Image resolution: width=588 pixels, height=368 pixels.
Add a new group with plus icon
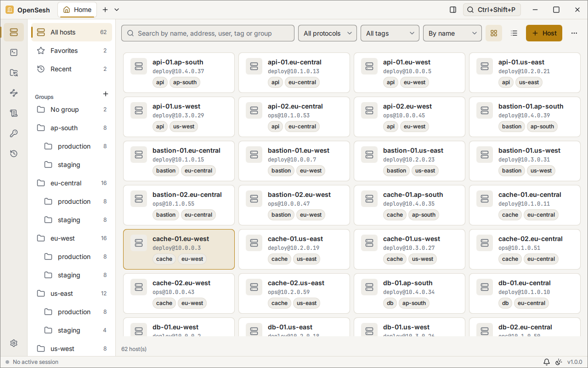pos(106,94)
